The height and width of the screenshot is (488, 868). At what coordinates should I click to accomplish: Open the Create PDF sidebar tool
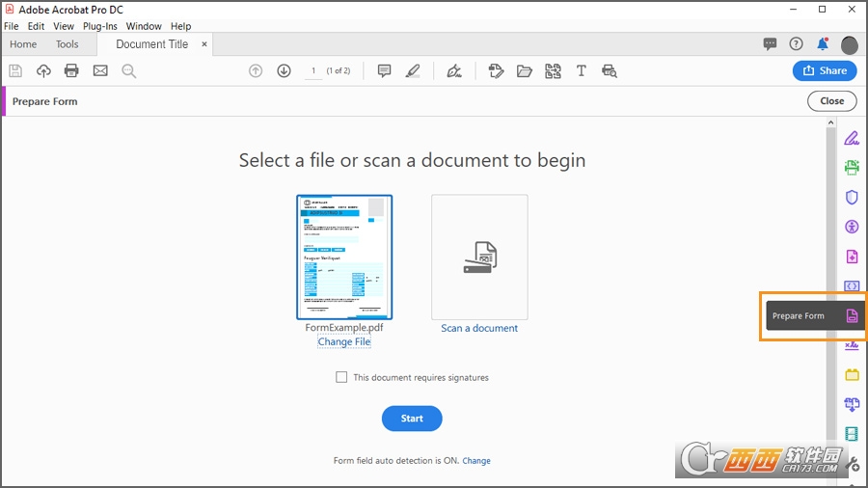[x=852, y=257]
